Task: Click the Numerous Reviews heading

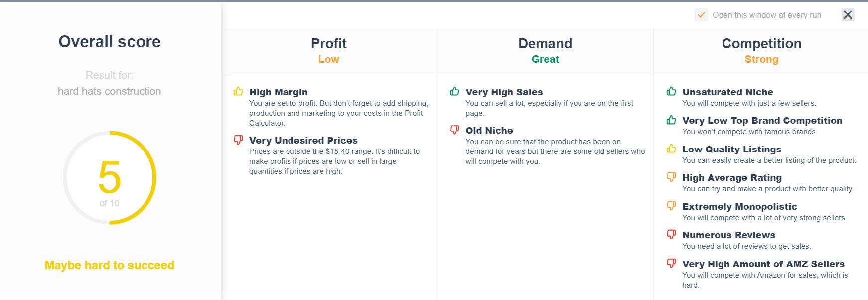Action: point(728,235)
